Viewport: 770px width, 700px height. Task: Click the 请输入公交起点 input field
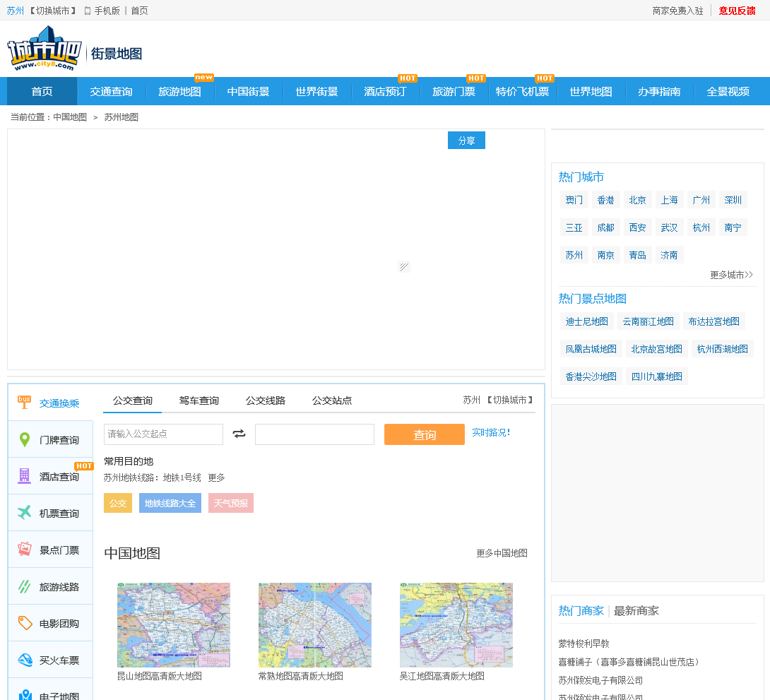click(163, 434)
